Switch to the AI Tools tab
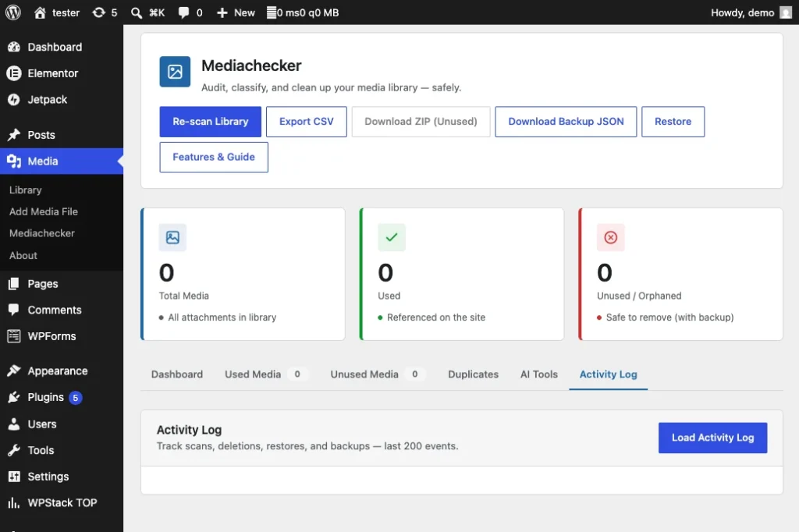The image size is (799, 532). point(538,374)
